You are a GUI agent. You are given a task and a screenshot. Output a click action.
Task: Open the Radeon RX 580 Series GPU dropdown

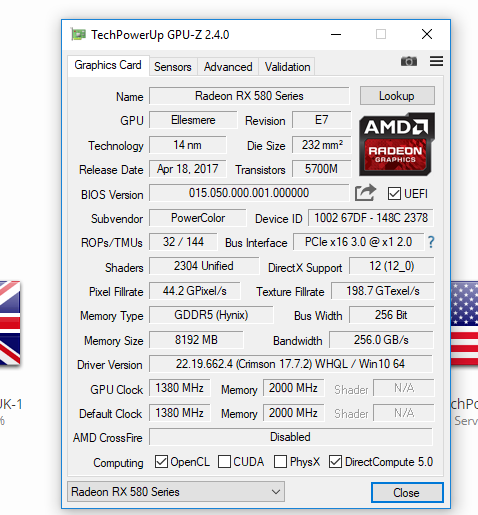(x=176, y=492)
